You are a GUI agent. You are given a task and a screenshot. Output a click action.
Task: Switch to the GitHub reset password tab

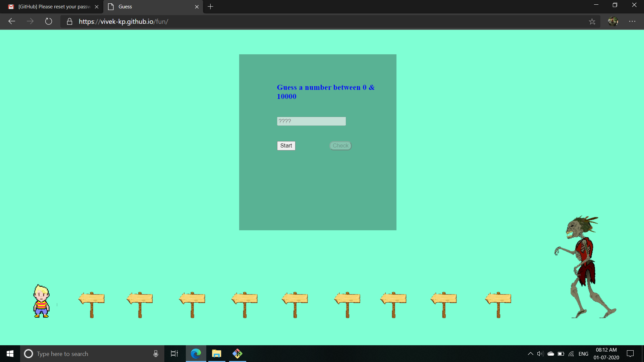pos(50,7)
